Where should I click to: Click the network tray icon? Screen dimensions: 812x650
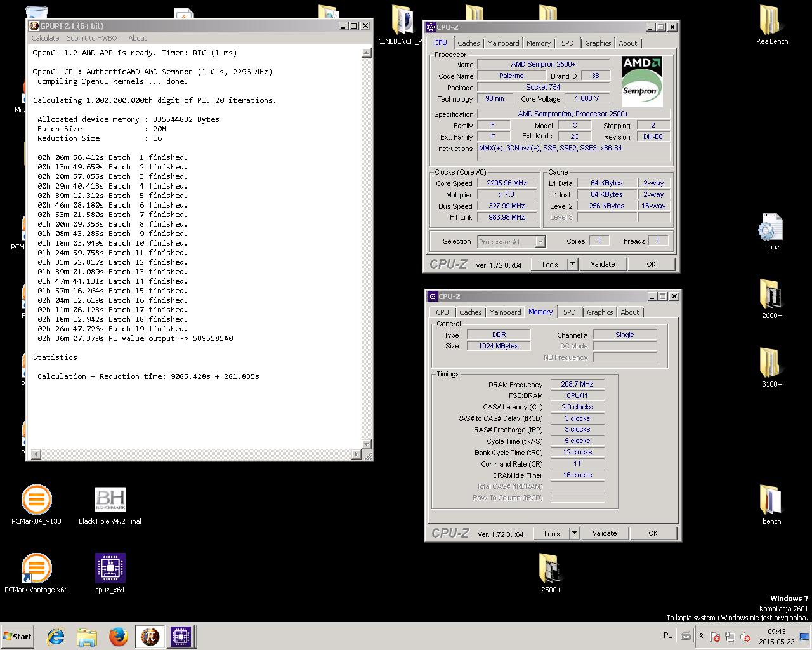pyautogui.click(x=730, y=637)
